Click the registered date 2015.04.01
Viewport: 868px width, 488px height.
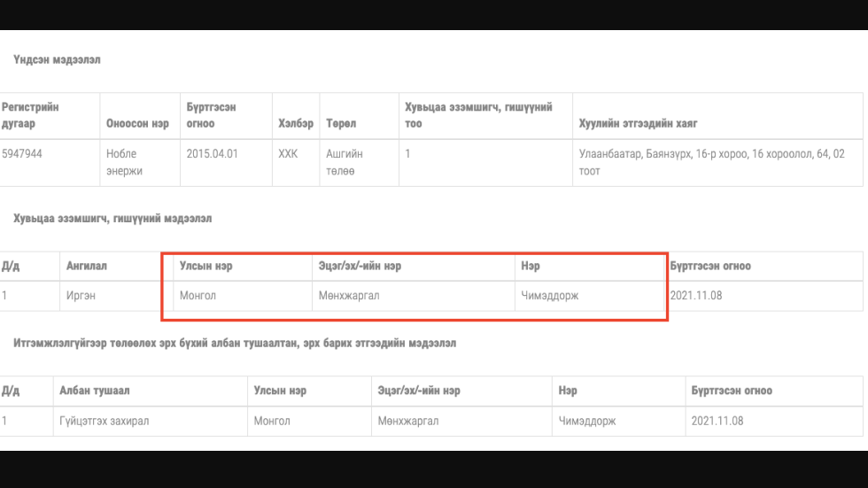pyautogui.click(x=213, y=153)
